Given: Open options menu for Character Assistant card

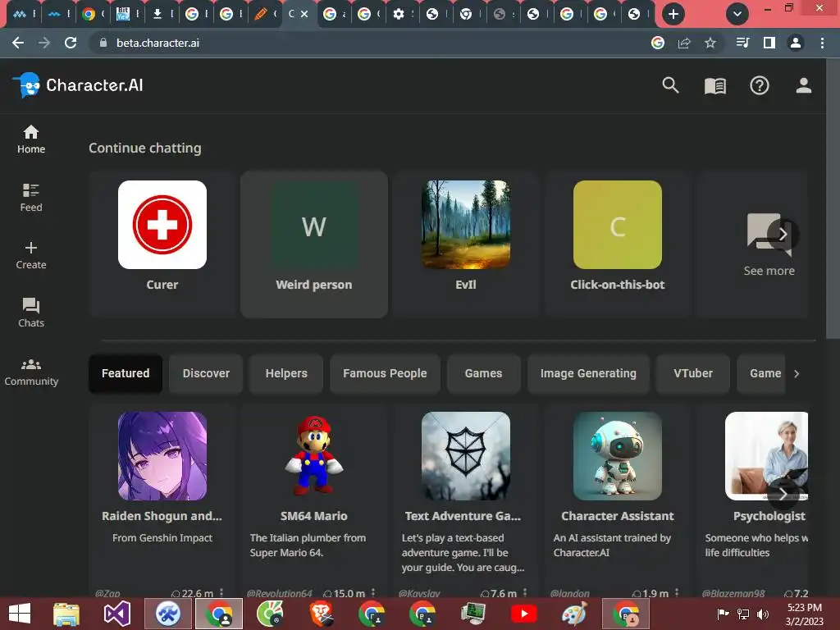Looking at the screenshot, I should click(x=677, y=592).
